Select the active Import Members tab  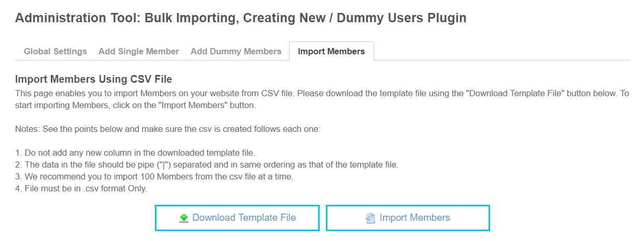pos(331,51)
